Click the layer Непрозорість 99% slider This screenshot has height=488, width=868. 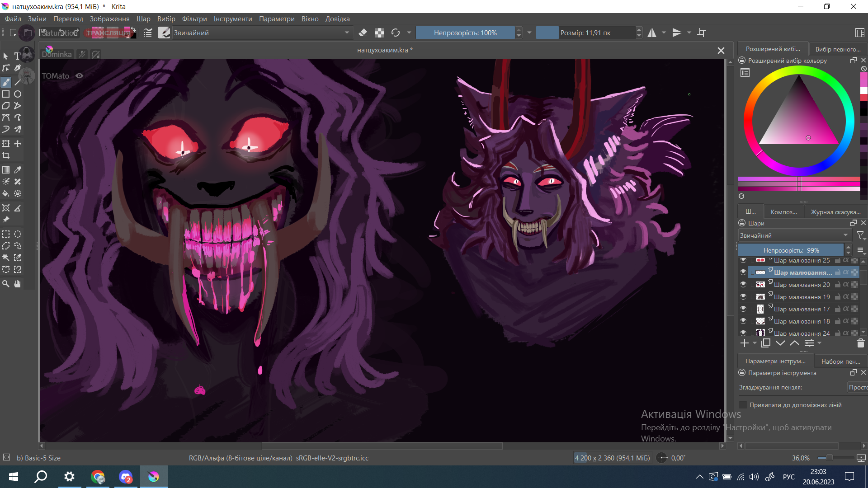click(791, 250)
